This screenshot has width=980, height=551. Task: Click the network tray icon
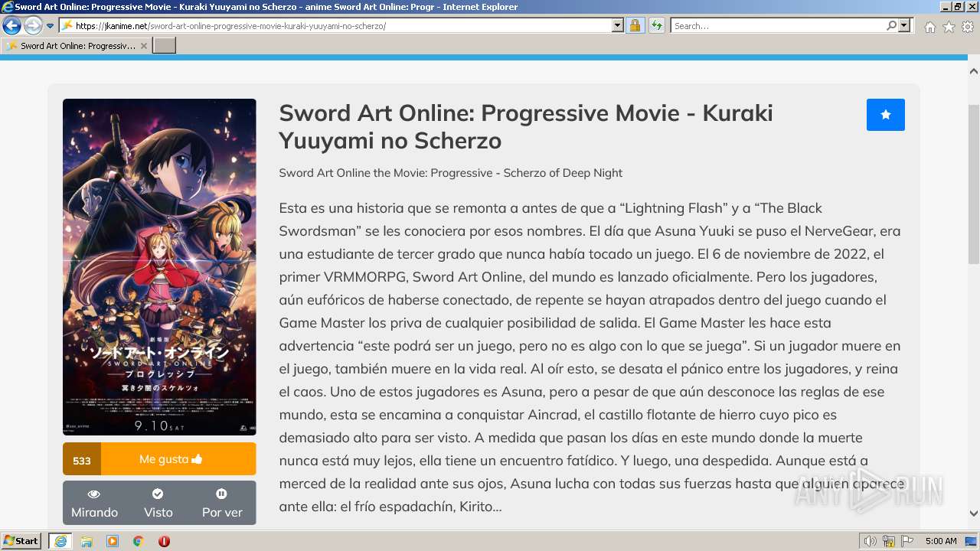click(x=889, y=541)
